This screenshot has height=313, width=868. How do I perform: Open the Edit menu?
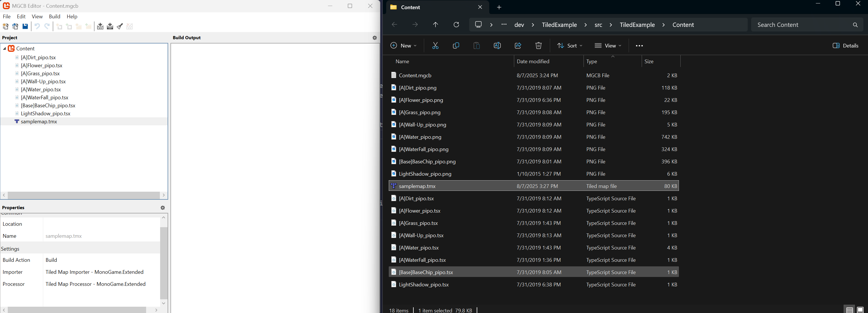[x=21, y=17]
